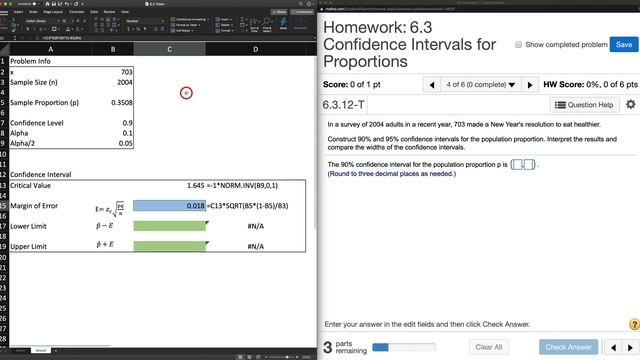This screenshot has width=640, height=360.
Task: Enable Show completed problem checkbox
Action: pyautogui.click(x=518, y=44)
